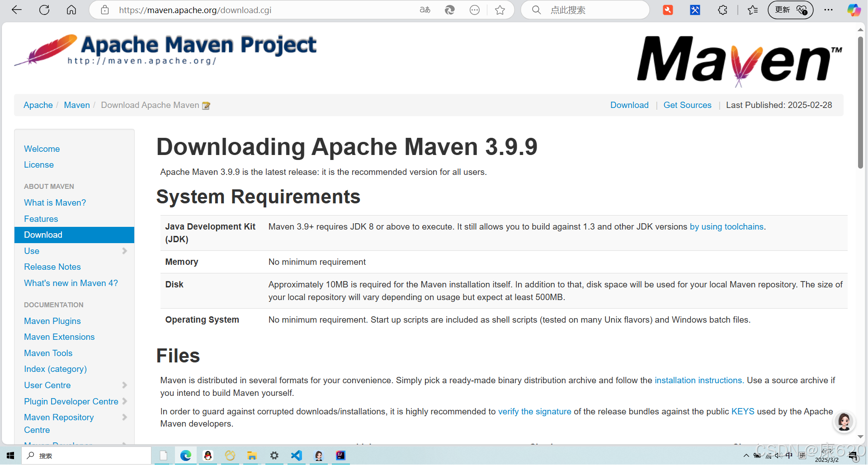Click the 更新 update button
Viewport: 868px width, 465px height.
(790, 10)
